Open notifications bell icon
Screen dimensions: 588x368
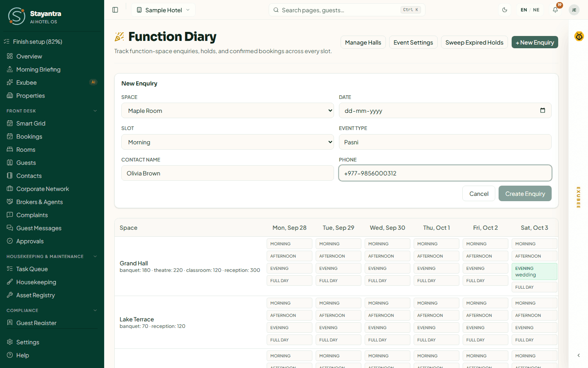555,10
